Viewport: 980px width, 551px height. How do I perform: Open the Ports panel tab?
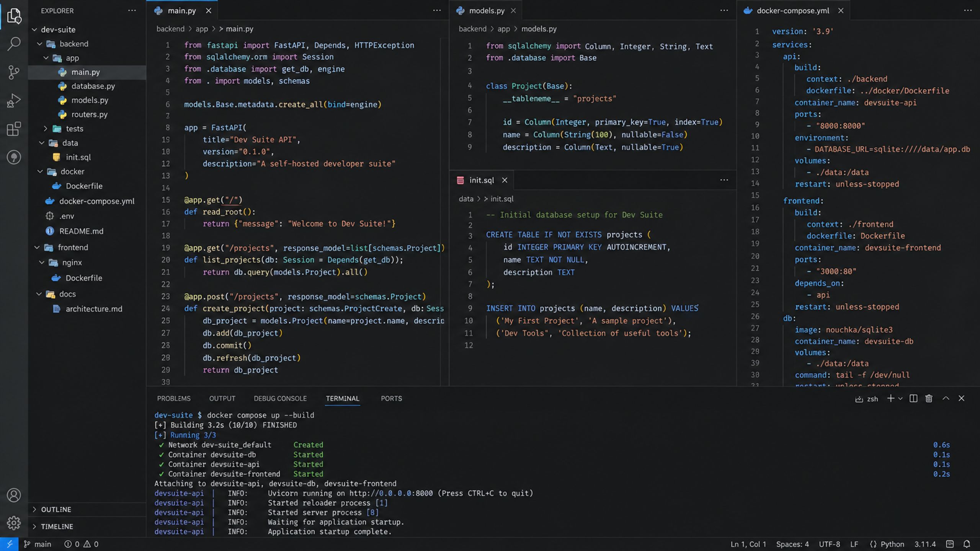tap(391, 398)
